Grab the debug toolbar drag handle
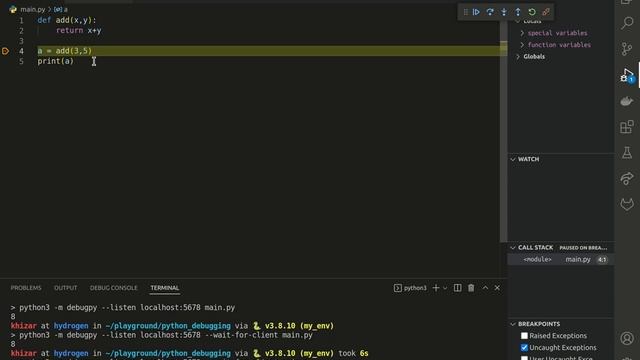The image size is (640, 360). pos(465,12)
